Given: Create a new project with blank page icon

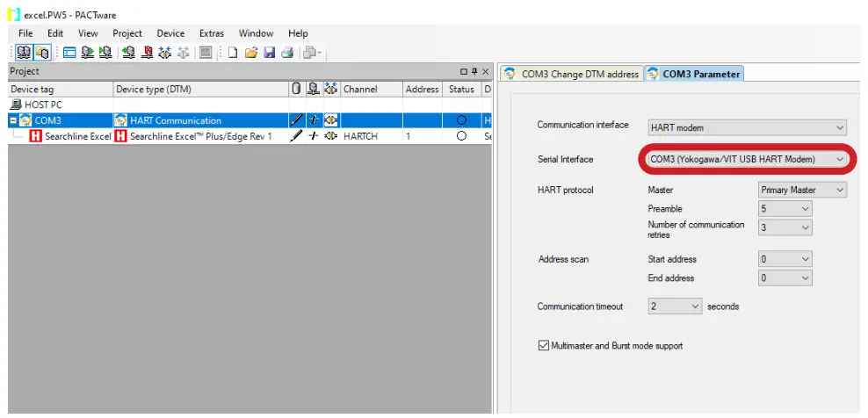Looking at the screenshot, I should coord(233,53).
